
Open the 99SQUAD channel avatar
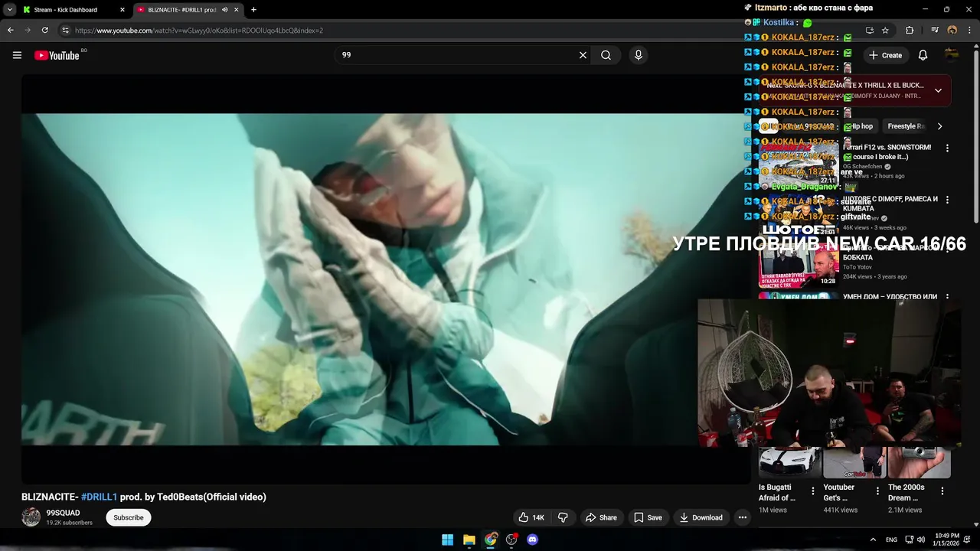point(31,517)
